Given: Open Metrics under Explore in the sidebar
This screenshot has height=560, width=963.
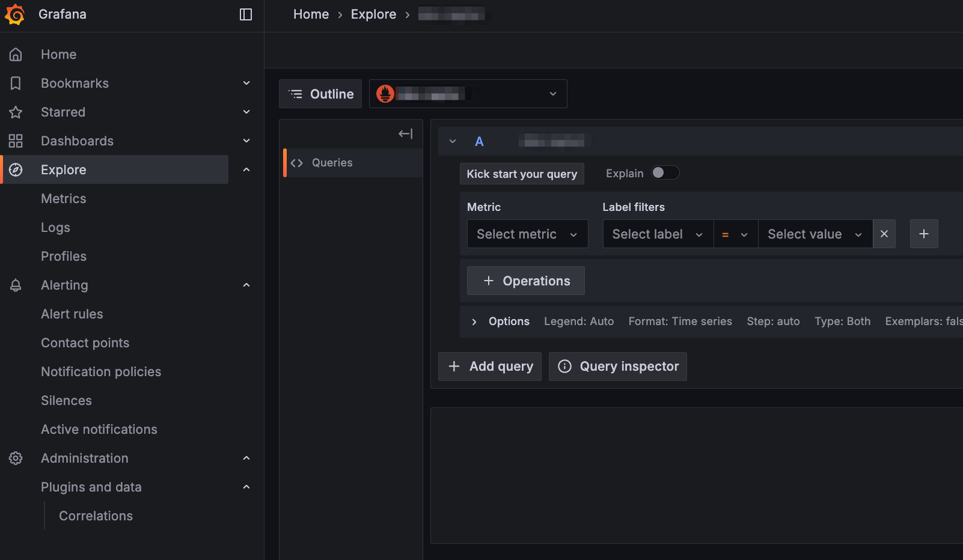Looking at the screenshot, I should point(63,198).
